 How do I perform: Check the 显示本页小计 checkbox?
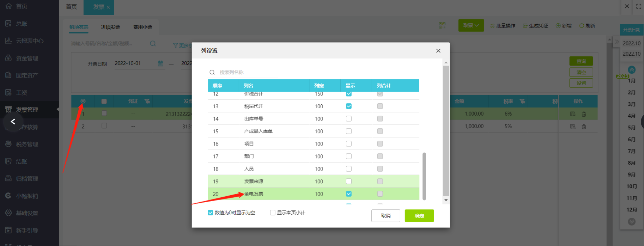273,213
